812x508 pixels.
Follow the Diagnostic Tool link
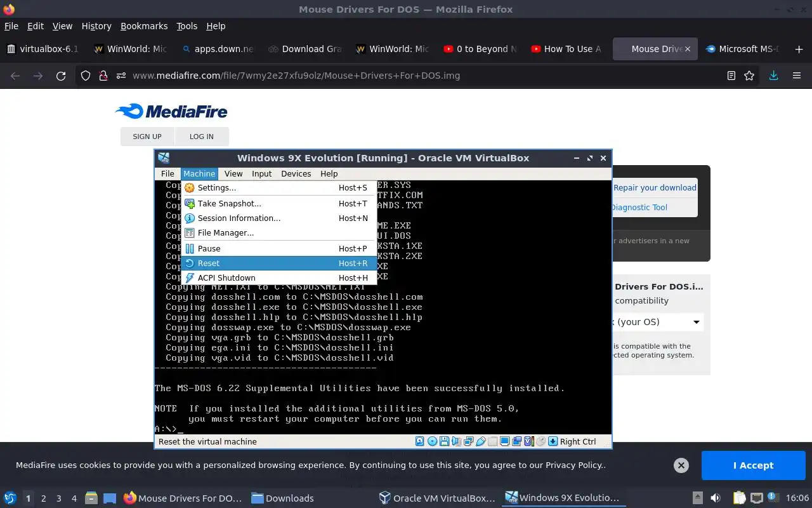click(x=639, y=207)
